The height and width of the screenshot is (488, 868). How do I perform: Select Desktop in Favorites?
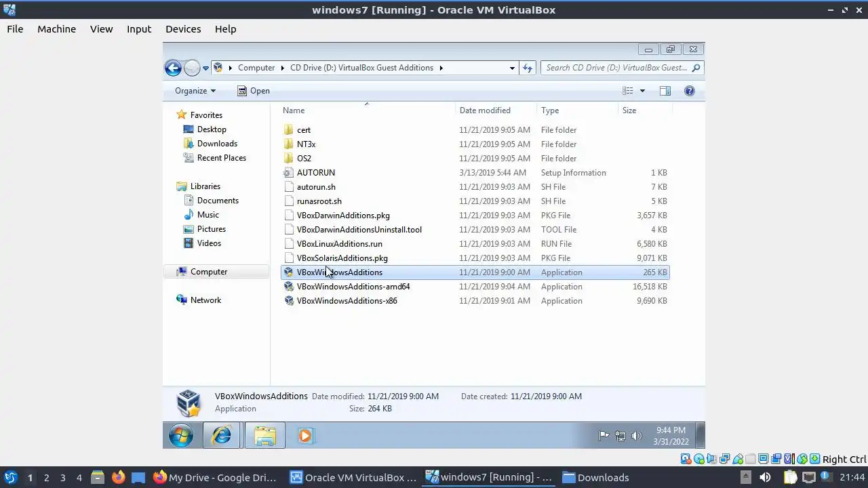212,129
